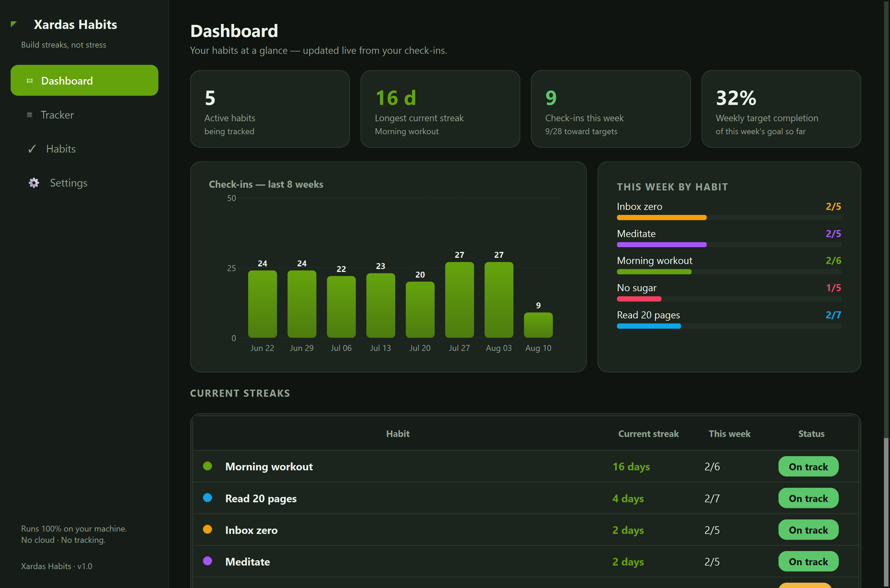The height and width of the screenshot is (588, 890).
Task: Click the Xardas Habits app title
Action: click(x=75, y=24)
